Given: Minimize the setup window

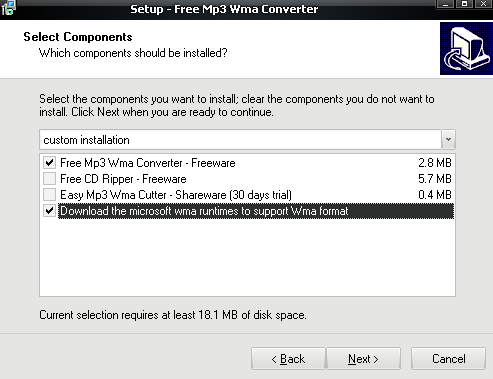Looking at the screenshot, I should tap(445, 4).
